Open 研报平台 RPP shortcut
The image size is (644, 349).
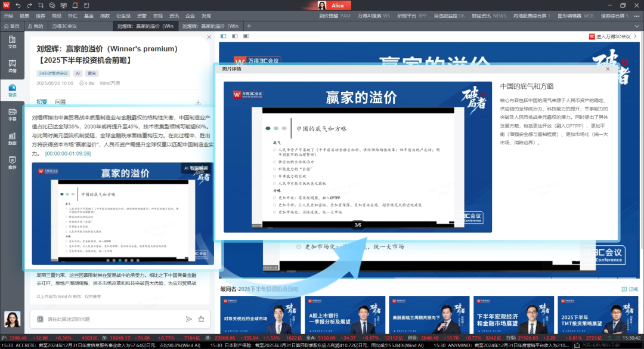(412, 16)
